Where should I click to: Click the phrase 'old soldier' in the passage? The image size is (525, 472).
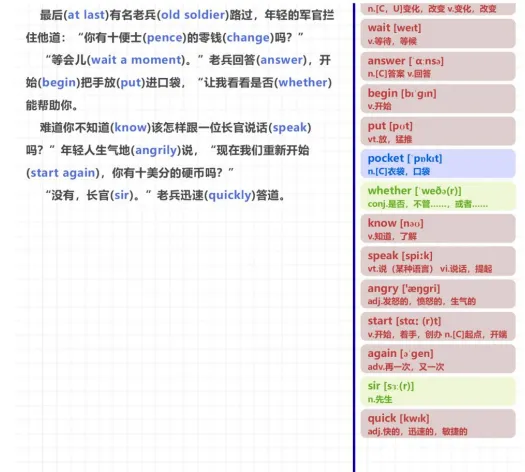pyautogui.click(x=193, y=15)
